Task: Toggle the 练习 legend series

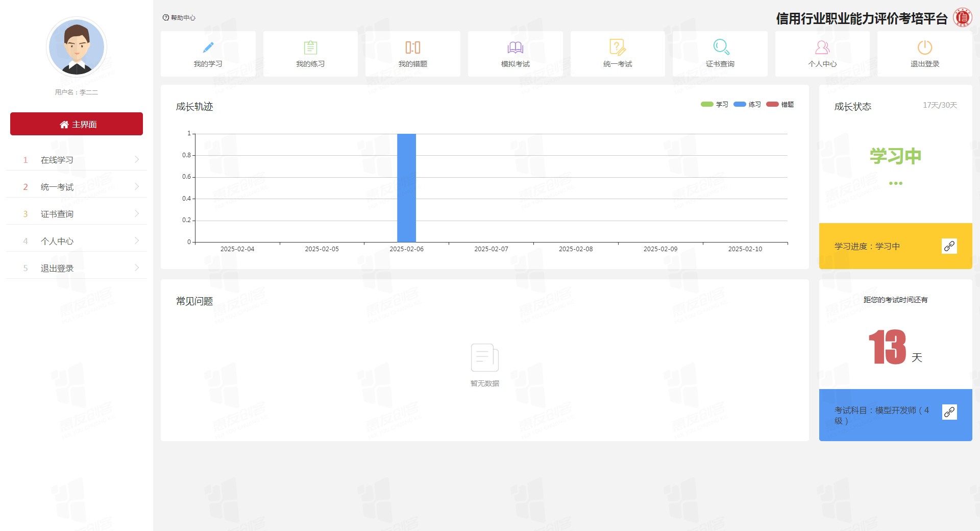Action: 747,105
